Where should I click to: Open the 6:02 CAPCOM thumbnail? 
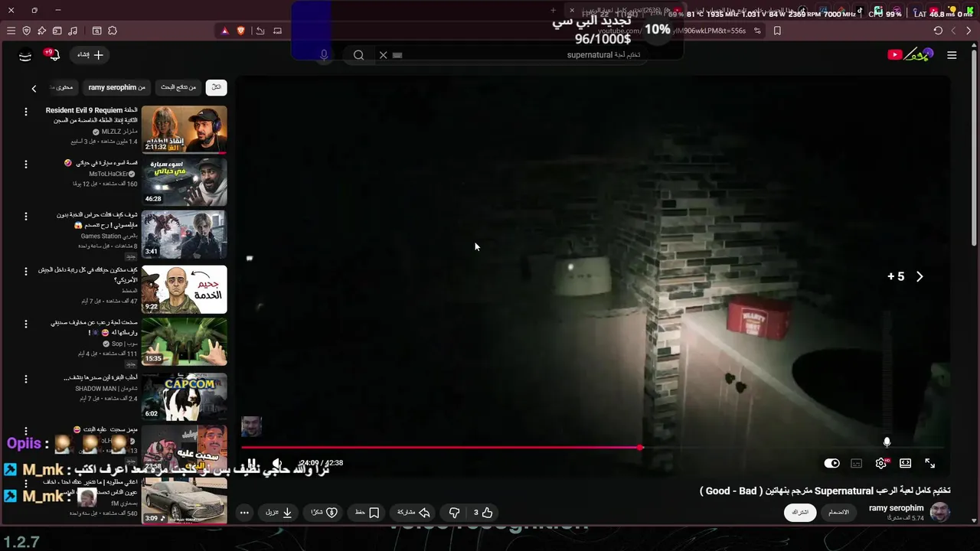point(185,396)
